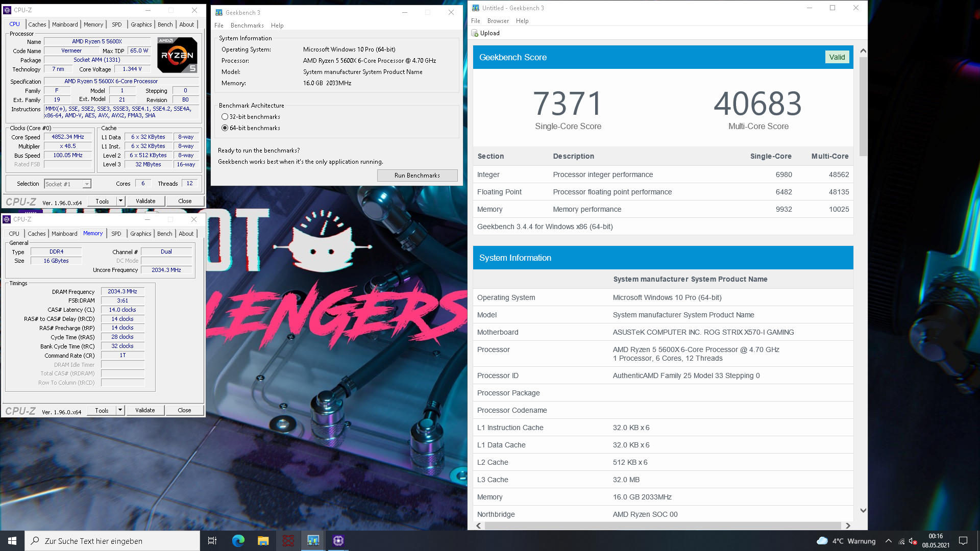Expand Tools dropdown arrow in top CPU-Z
The height and width of the screenshot is (551, 980).
tap(120, 201)
